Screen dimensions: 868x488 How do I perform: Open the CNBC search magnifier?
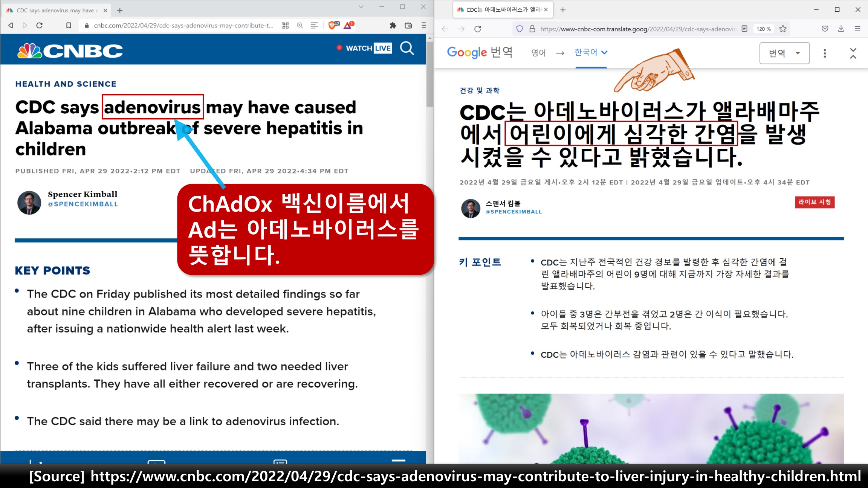(x=407, y=48)
